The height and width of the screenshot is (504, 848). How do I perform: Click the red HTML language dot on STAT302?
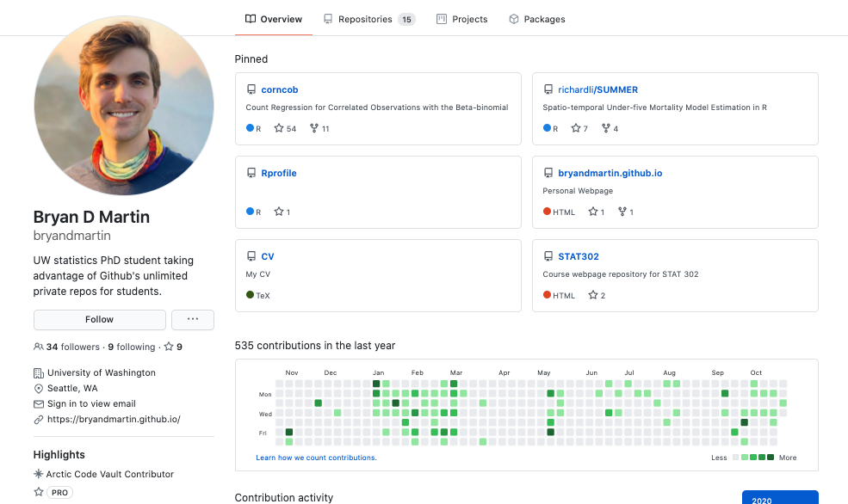[547, 294]
